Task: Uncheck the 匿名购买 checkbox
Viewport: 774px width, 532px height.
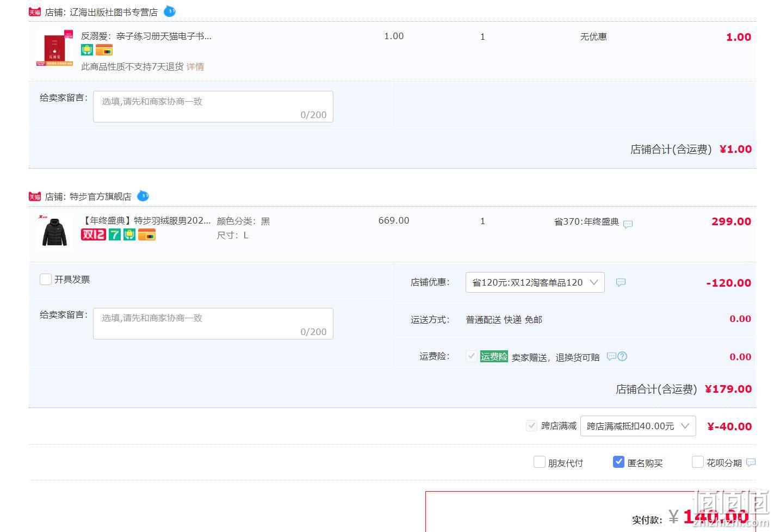Action: (618, 462)
